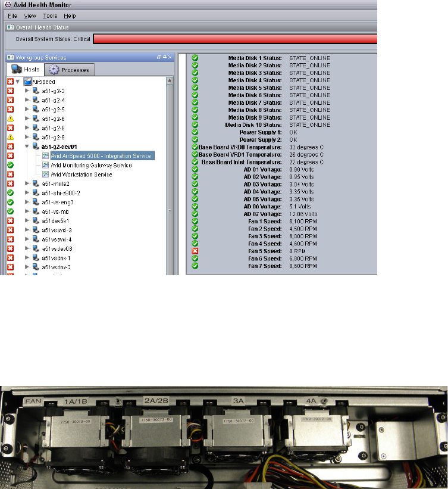Click computer icon for a51vsavci-4
Image resolution: width=448 pixels, height=489 pixels.
[36, 239]
